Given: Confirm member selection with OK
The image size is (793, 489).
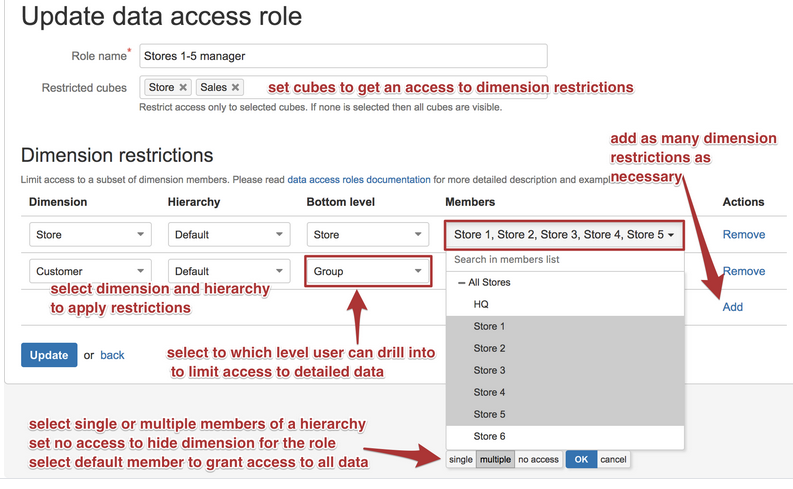Looking at the screenshot, I should click(580, 460).
